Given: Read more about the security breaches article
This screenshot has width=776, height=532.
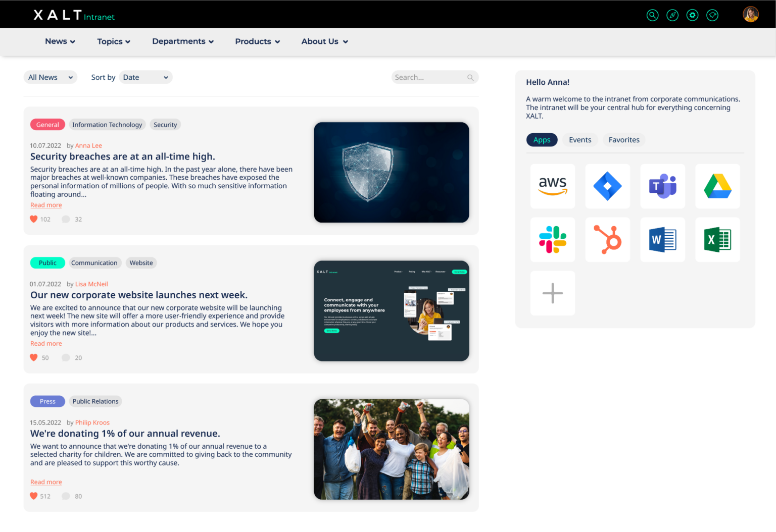Looking at the screenshot, I should 45,205.
